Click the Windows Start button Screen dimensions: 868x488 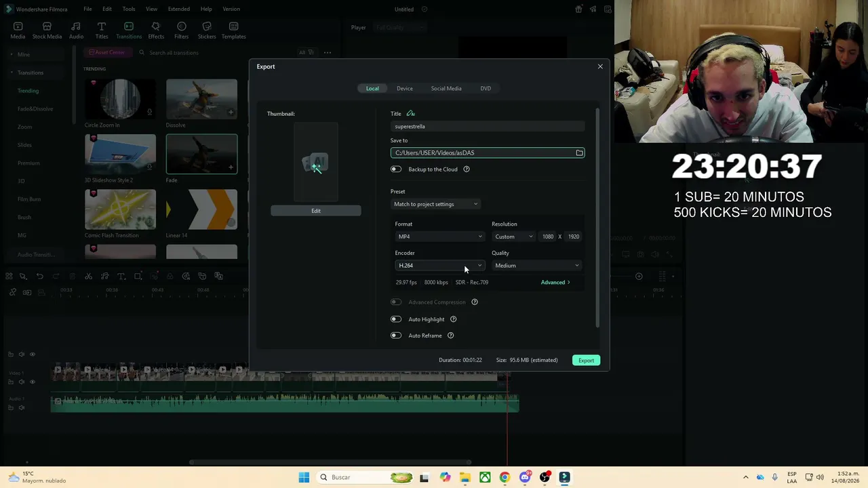pyautogui.click(x=304, y=477)
